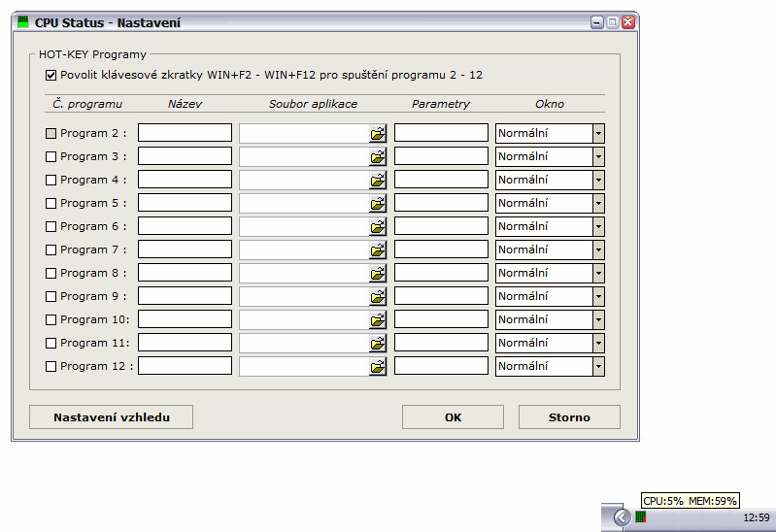Open Normální dropdown in Program 9 row
The height and width of the screenshot is (532, 776).
(598, 296)
